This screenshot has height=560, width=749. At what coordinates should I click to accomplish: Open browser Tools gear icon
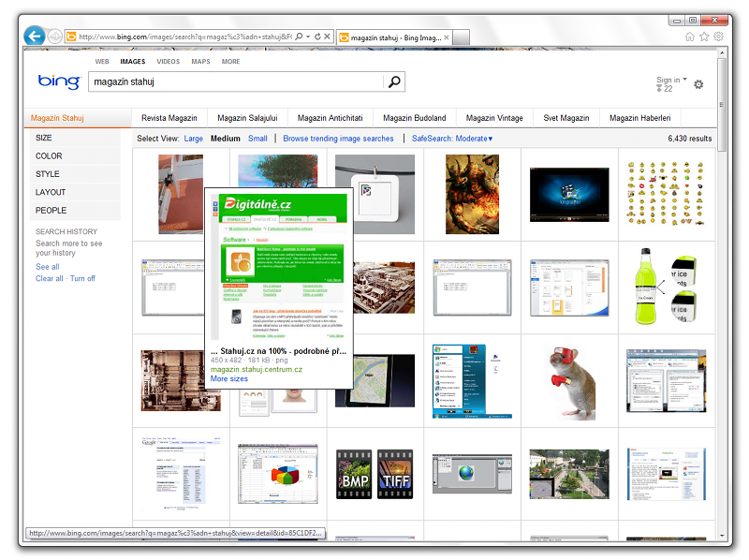coord(718,37)
